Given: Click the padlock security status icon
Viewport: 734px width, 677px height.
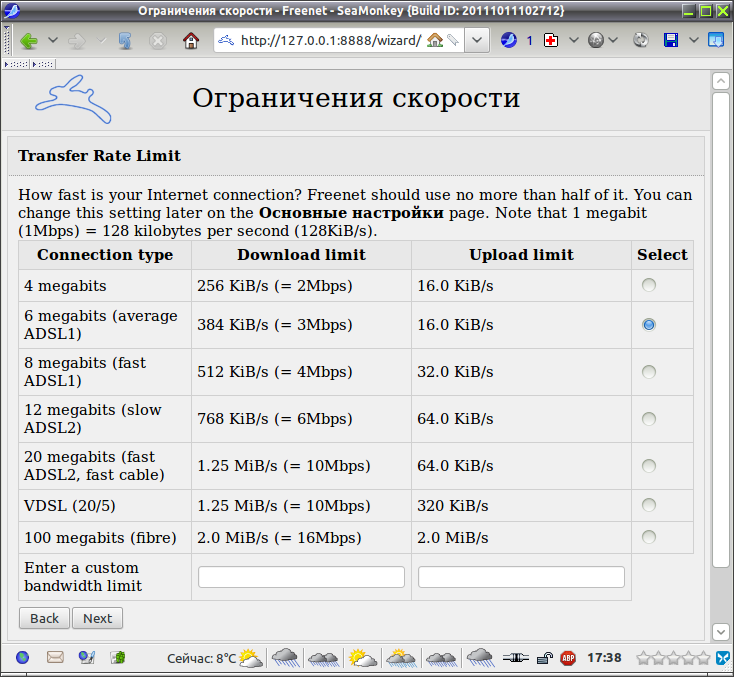Looking at the screenshot, I should (544, 659).
